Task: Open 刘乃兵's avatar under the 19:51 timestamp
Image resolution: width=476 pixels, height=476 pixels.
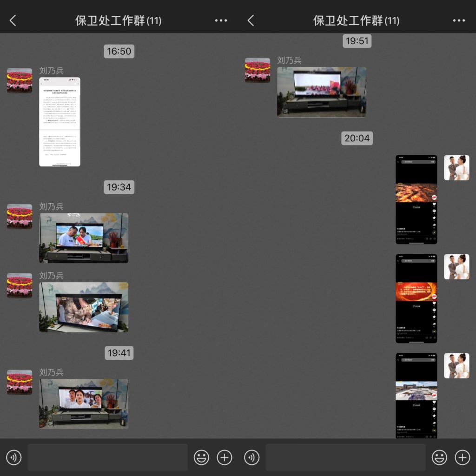Action: (258, 70)
